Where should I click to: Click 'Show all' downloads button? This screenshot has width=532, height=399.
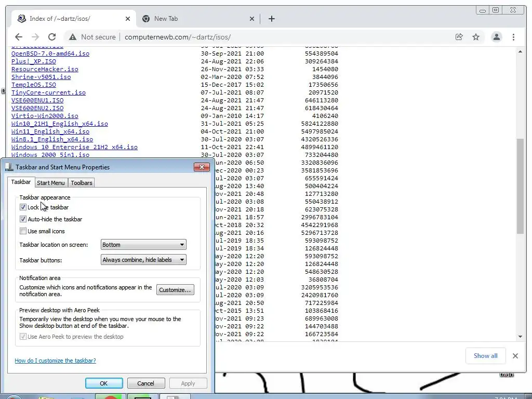pyautogui.click(x=486, y=355)
